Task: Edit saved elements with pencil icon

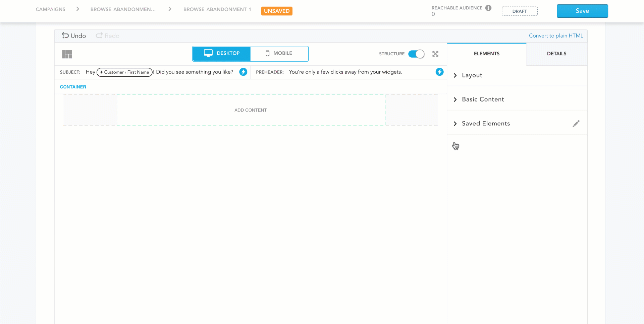Action: pos(576,124)
